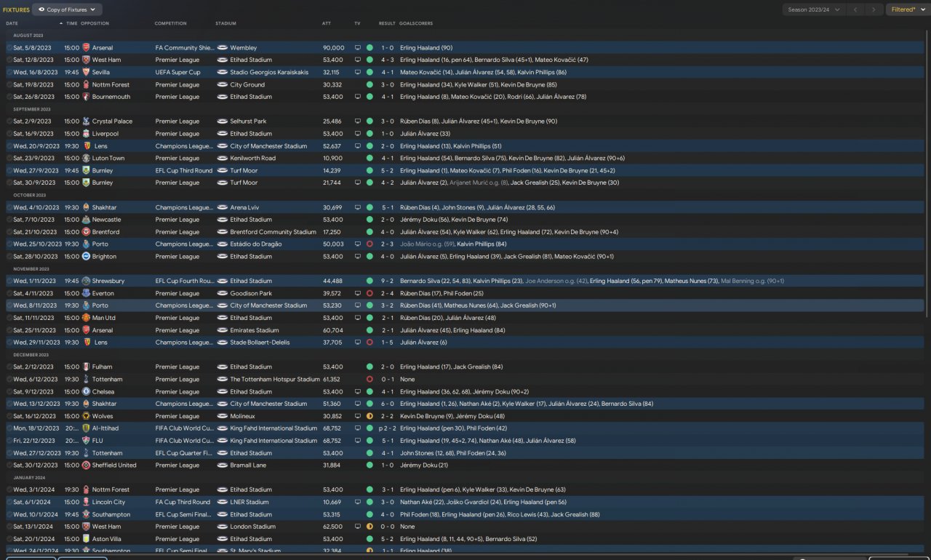This screenshot has width=931, height=560.
Task: Click the Liverpool club crest icon
Action: tap(86, 134)
